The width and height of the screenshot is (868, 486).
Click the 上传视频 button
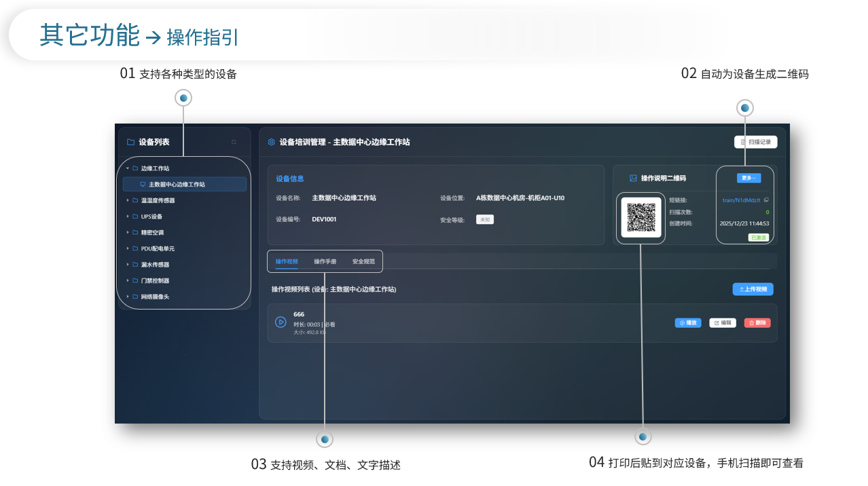(x=753, y=289)
